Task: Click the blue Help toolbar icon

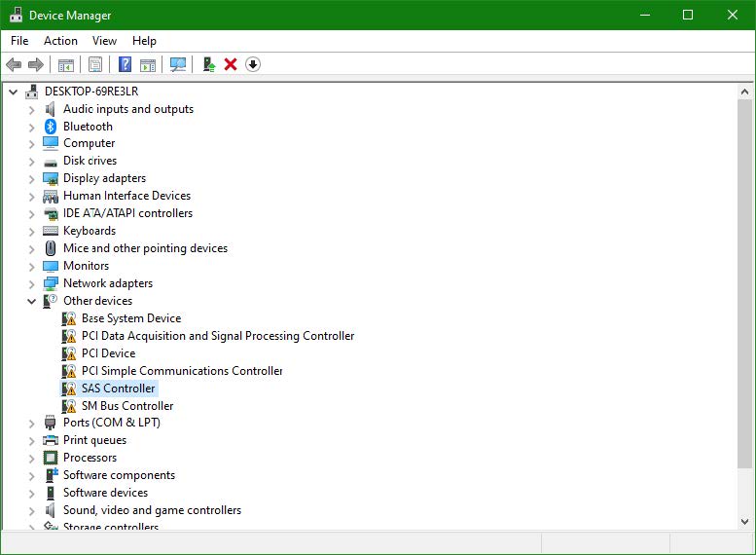Action: click(125, 64)
